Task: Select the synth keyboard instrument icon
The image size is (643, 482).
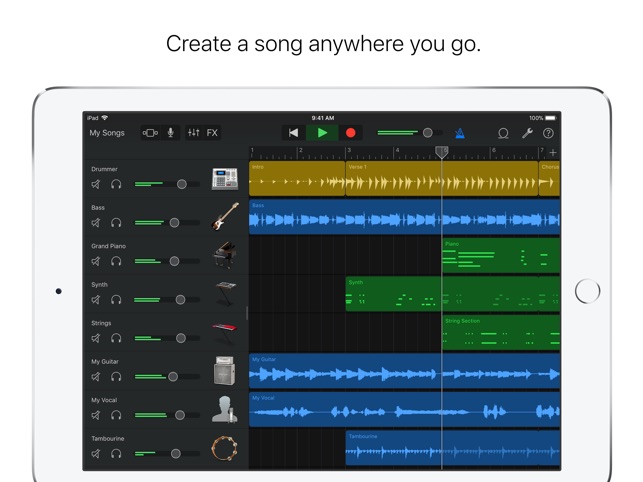Action: coord(226,293)
